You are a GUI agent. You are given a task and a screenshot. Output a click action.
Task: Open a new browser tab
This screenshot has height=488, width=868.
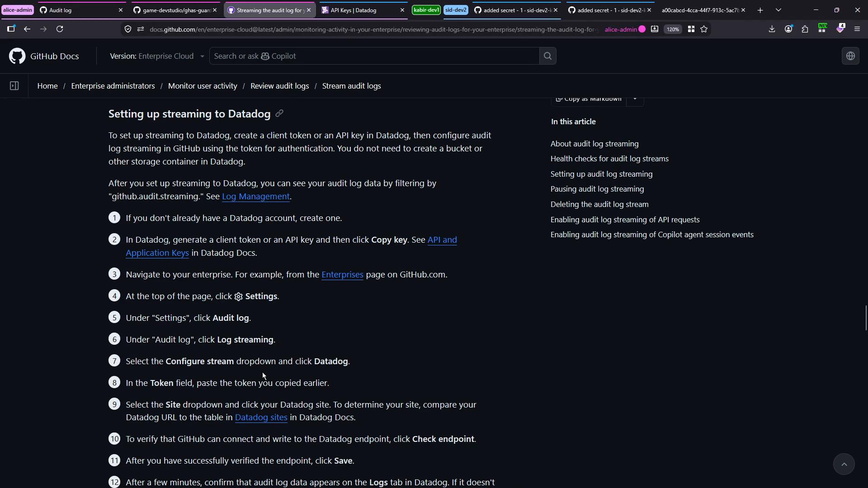click(x=760, y=10)
